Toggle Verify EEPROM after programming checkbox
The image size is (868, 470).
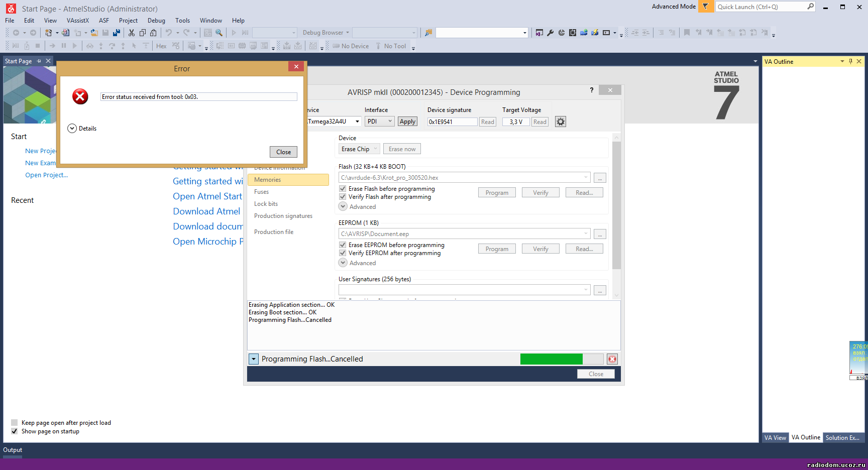coord(343,253)
